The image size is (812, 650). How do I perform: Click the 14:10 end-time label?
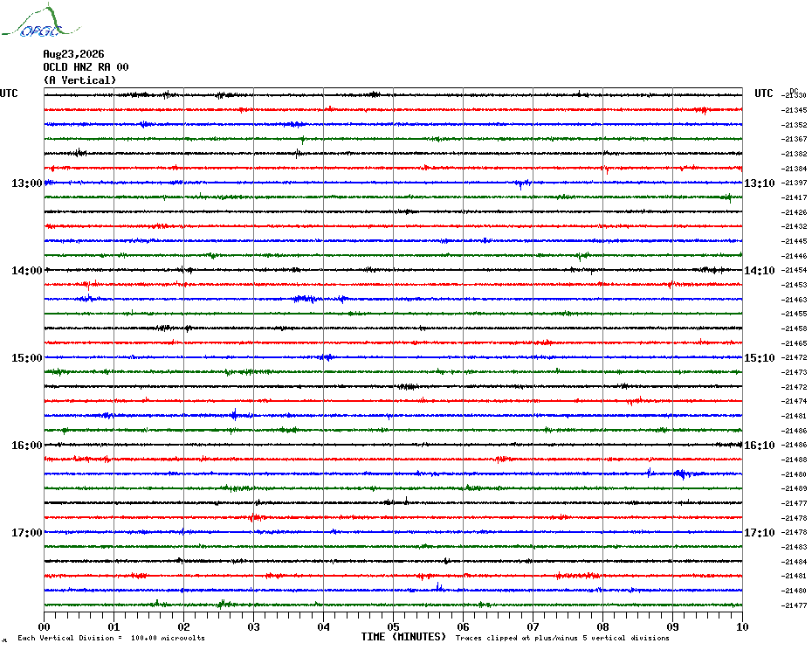point(760,271)
